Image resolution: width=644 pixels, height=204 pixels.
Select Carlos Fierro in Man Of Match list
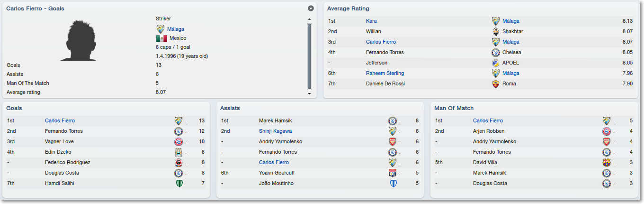pos(488,121)
